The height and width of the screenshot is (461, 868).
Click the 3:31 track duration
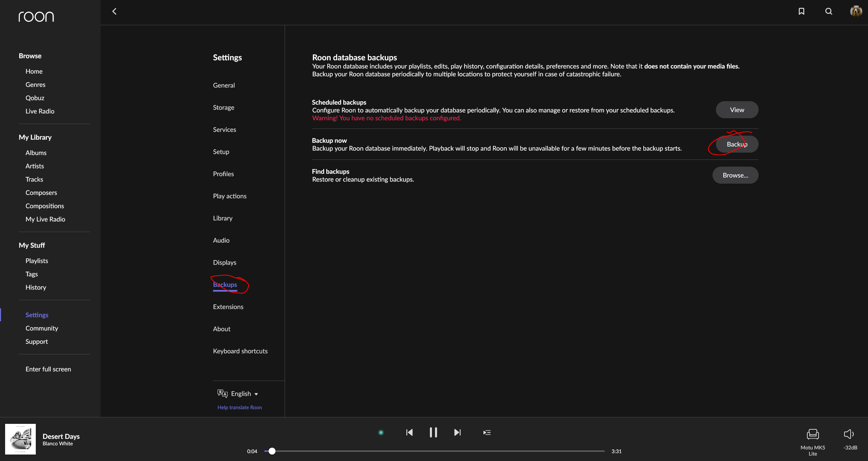coord(616,451)
